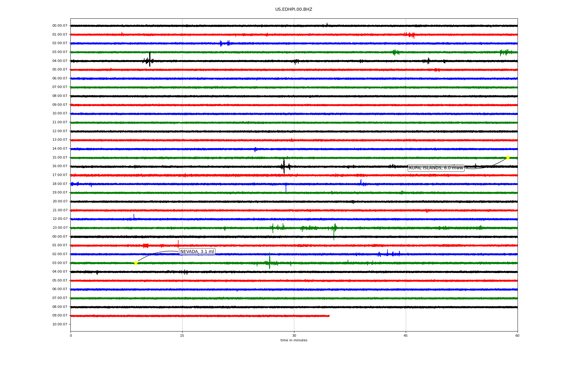Image resolution: width=588 pixels, height=368 pixels.
Task: Click the Kuril Islands yellow star marker
Action: [508, 158]
